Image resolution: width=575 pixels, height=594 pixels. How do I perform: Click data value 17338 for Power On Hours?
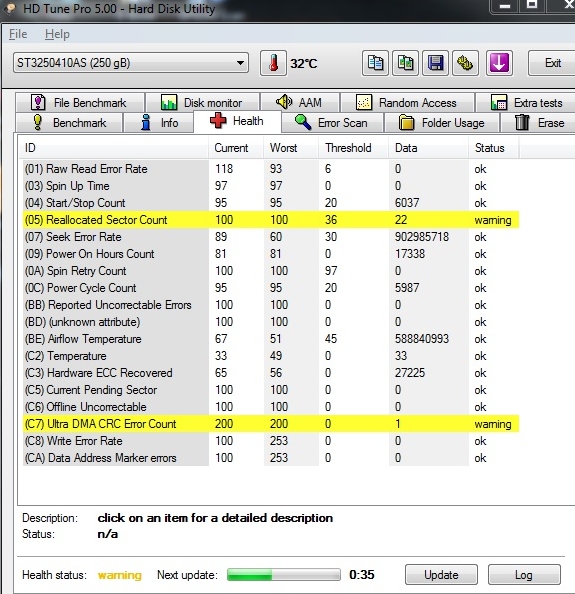pos(410,254)
